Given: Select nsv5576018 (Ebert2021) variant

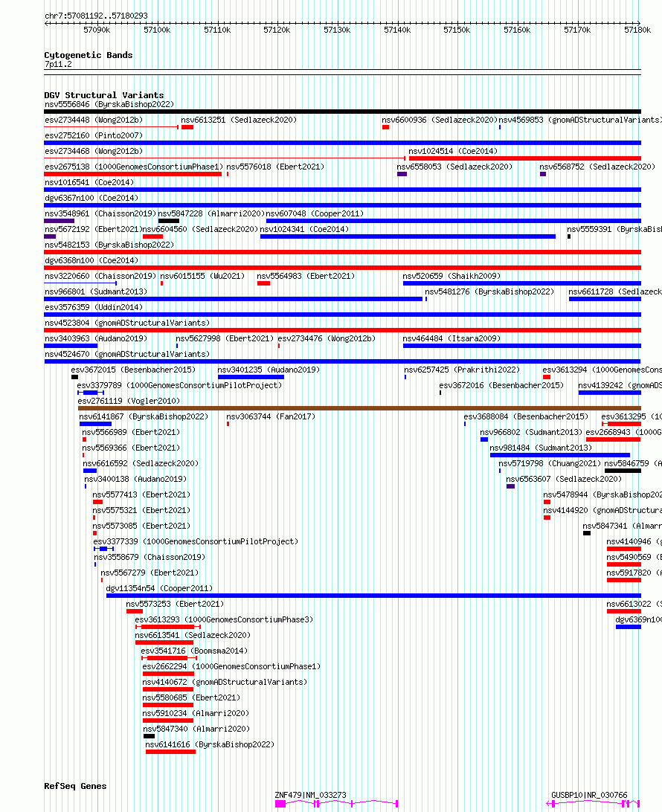Looking at the screenshot, I should [x=275, y=167].
